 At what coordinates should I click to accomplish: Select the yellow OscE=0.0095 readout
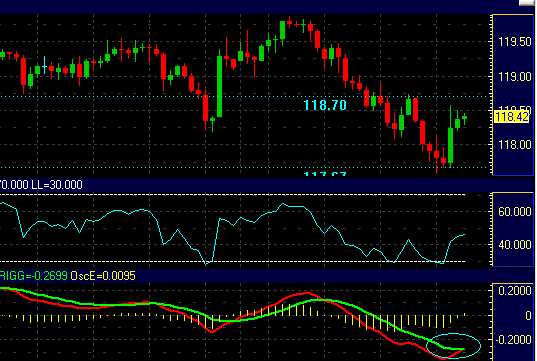[x=103, y=276]
